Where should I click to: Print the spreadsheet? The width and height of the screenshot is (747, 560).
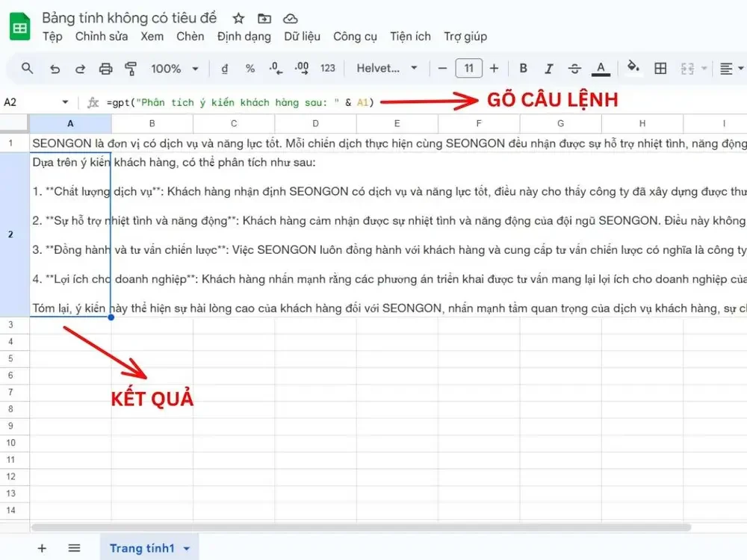coord(105,69)
